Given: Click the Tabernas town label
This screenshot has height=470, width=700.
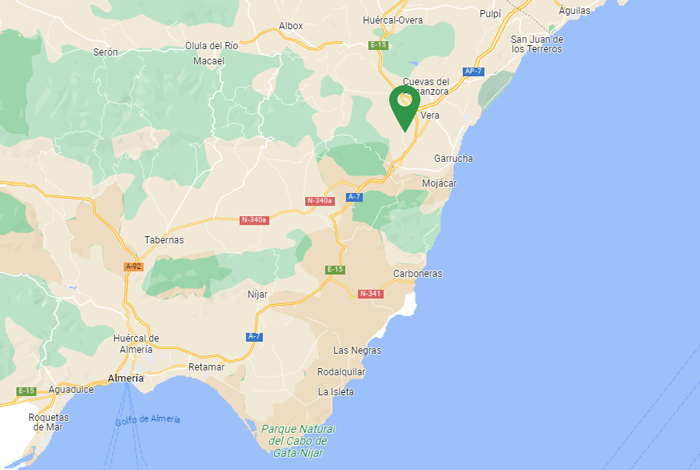Looking at the screenshot, I should (x=164, y=240).
